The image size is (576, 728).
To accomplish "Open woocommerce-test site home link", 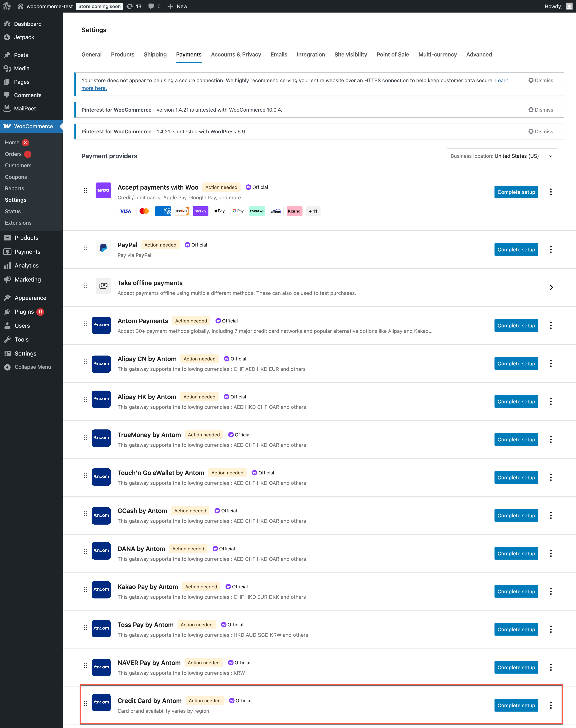I will click(x=45, y=6).
